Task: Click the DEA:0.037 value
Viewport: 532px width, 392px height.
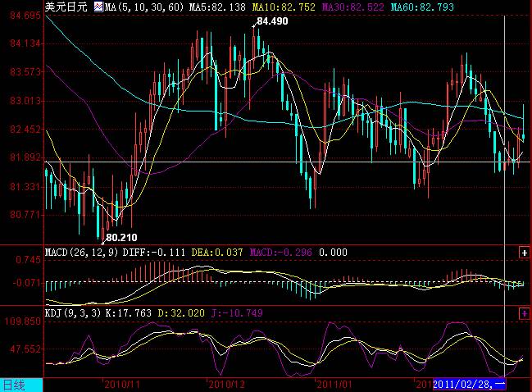Action: tap(217, 253)
